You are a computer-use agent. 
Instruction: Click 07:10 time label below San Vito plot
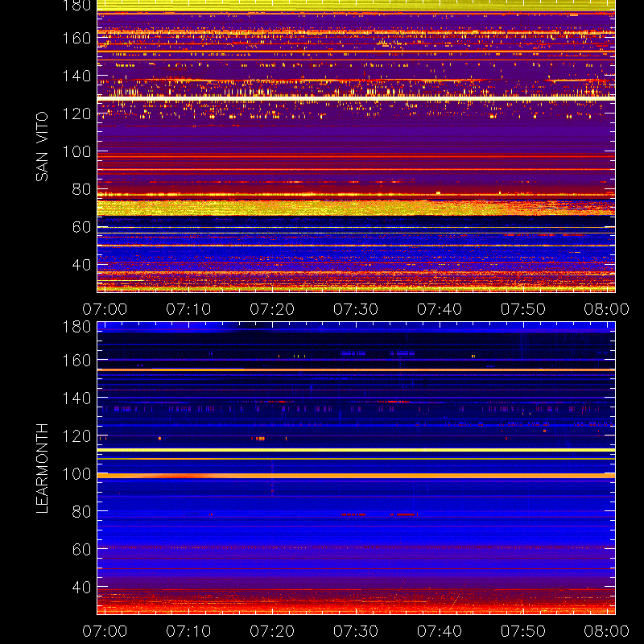(x=188, y=309)
